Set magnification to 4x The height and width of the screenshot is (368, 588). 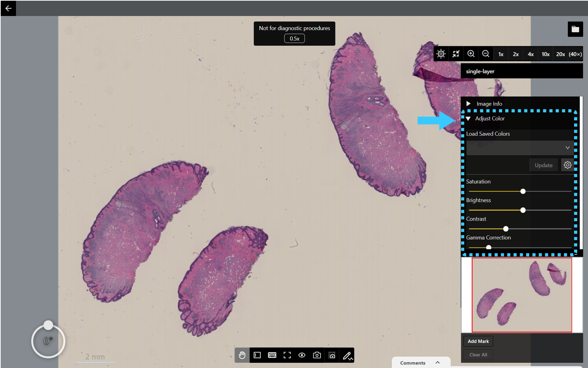coord(531,54)
